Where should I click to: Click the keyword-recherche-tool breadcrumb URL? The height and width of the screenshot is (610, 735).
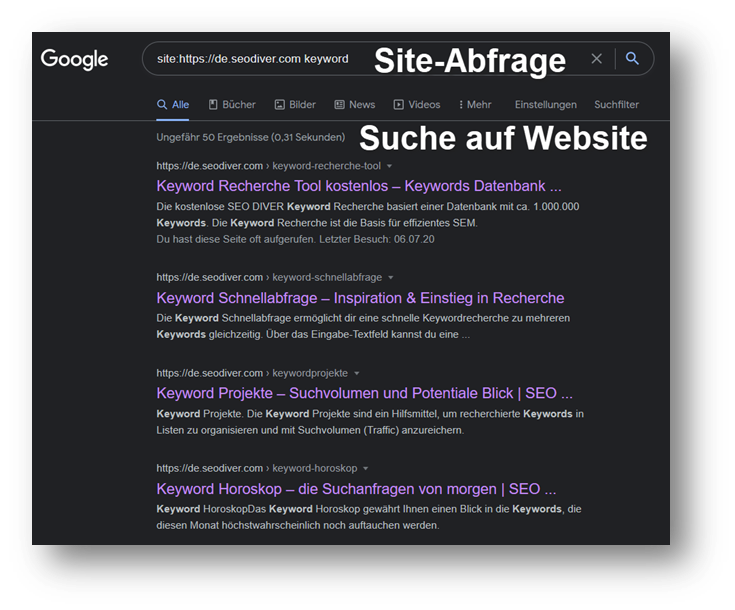(269, 166)
